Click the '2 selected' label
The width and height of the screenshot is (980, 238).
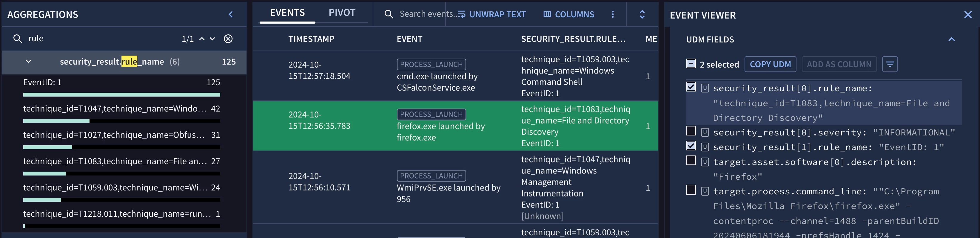(x=719, y=65)
